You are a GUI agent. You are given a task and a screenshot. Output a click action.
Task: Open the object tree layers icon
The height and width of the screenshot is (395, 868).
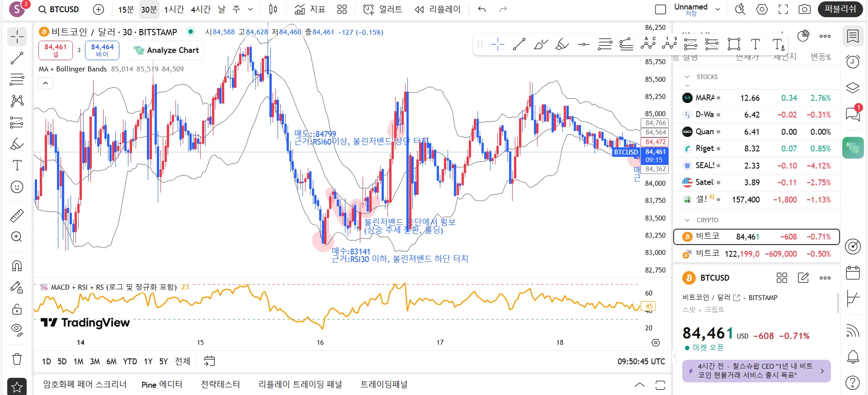coord(853,87)
